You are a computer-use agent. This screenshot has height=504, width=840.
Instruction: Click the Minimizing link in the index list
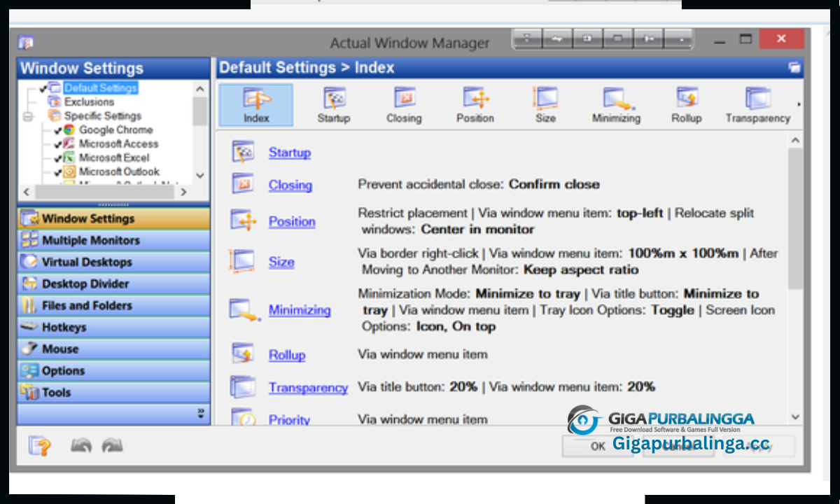click(300, 309)
